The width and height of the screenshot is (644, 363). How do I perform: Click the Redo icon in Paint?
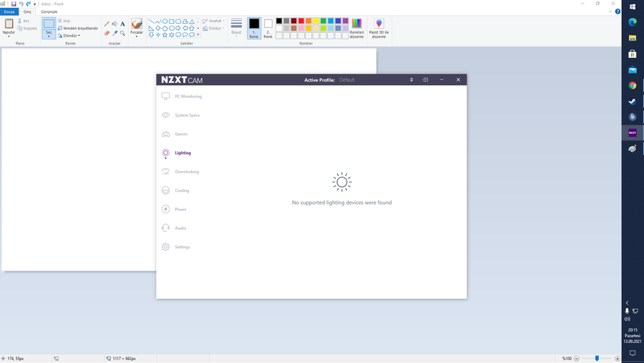point(29,4)
